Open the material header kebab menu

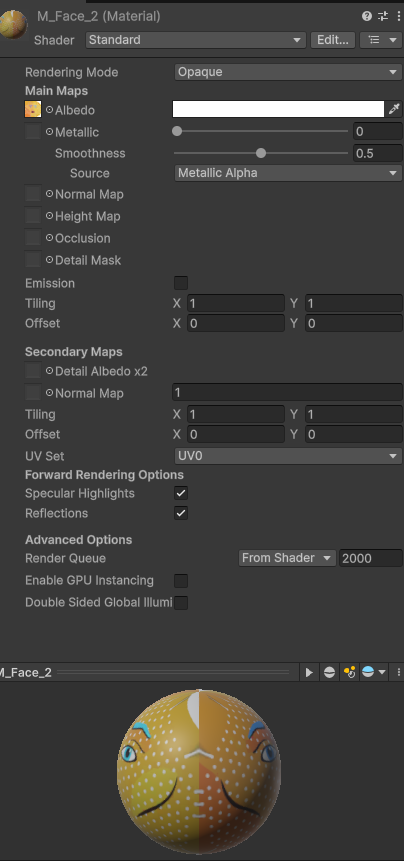pos(399,16)
